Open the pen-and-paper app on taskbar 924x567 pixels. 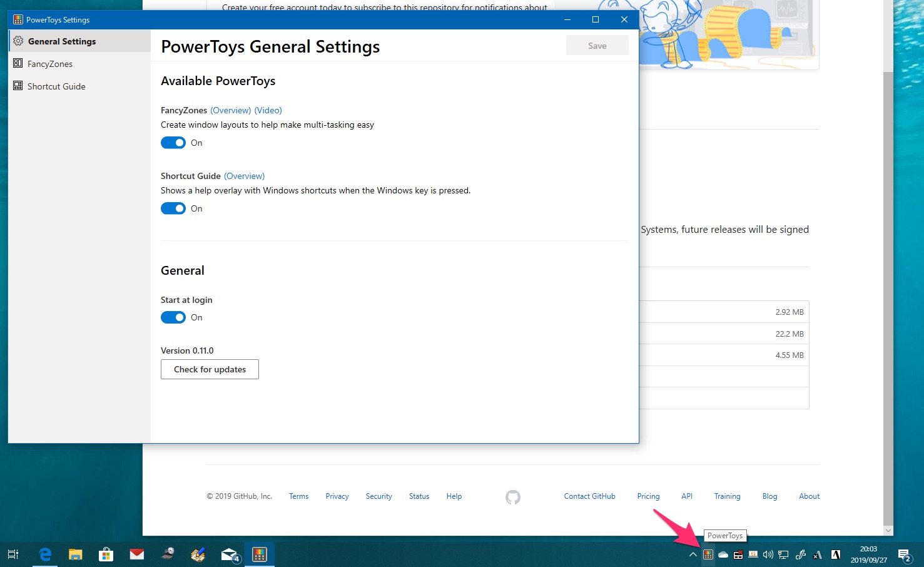click(198, 554)
